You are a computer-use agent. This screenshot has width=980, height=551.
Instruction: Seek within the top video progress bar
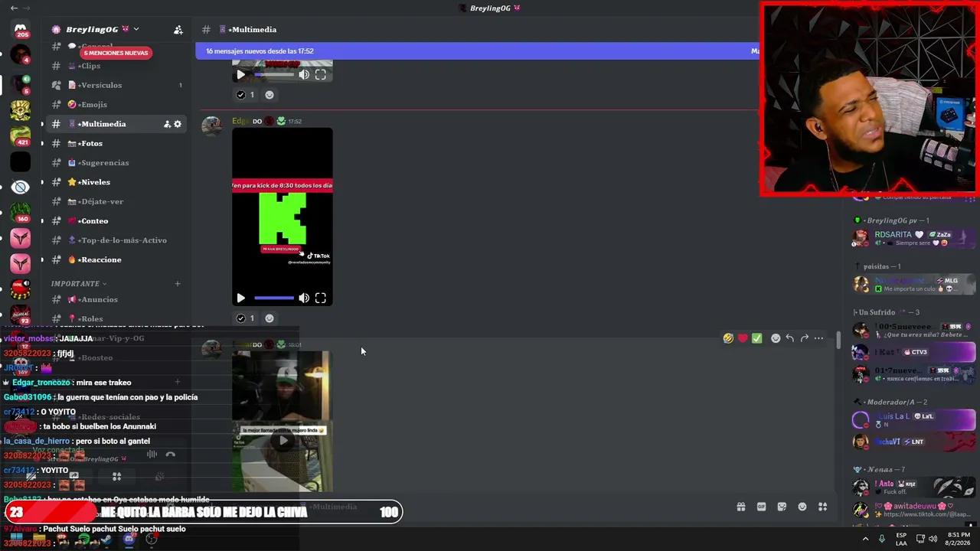(274, 75)
